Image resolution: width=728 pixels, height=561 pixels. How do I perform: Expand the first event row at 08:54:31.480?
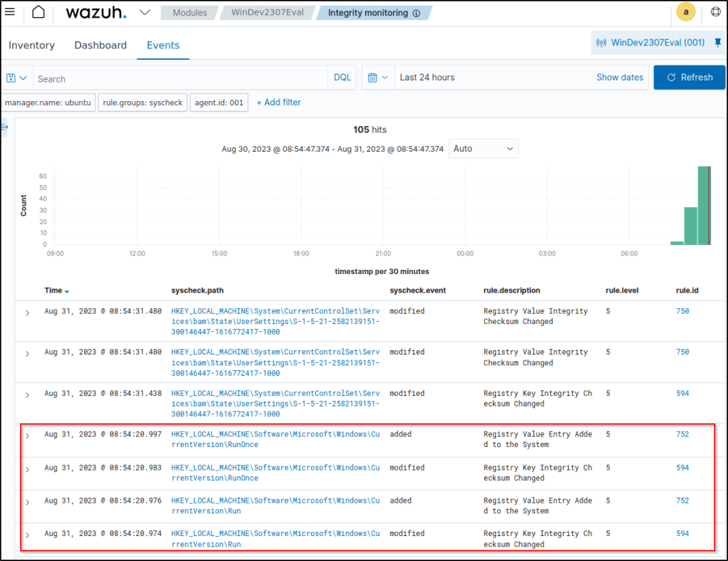click(27, 313)
